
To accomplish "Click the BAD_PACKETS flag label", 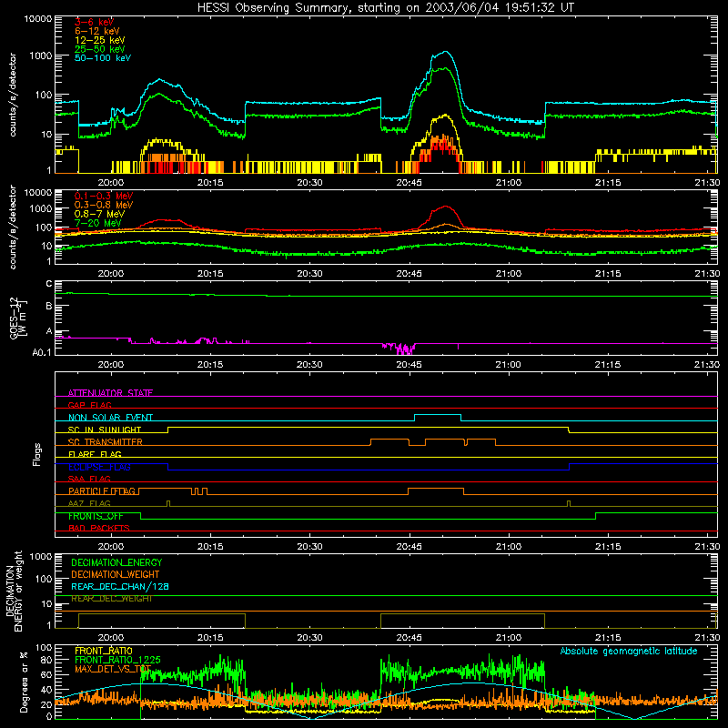I will [x=99, y=528].
